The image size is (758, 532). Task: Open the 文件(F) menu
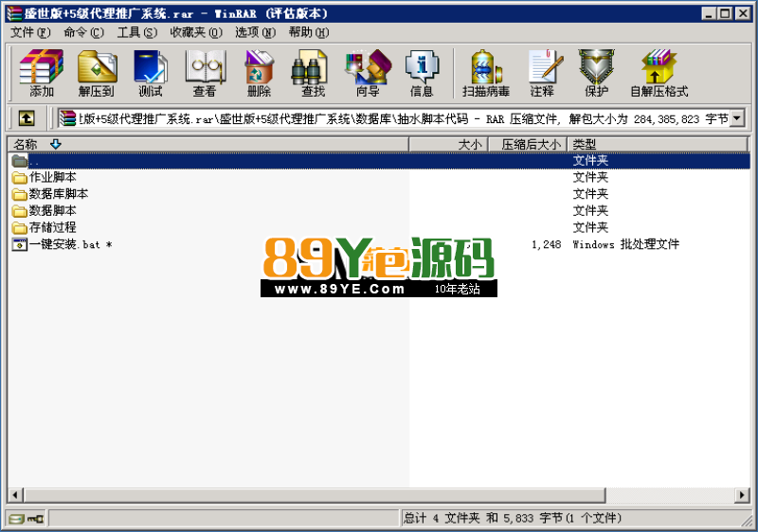tap(30, 32)
